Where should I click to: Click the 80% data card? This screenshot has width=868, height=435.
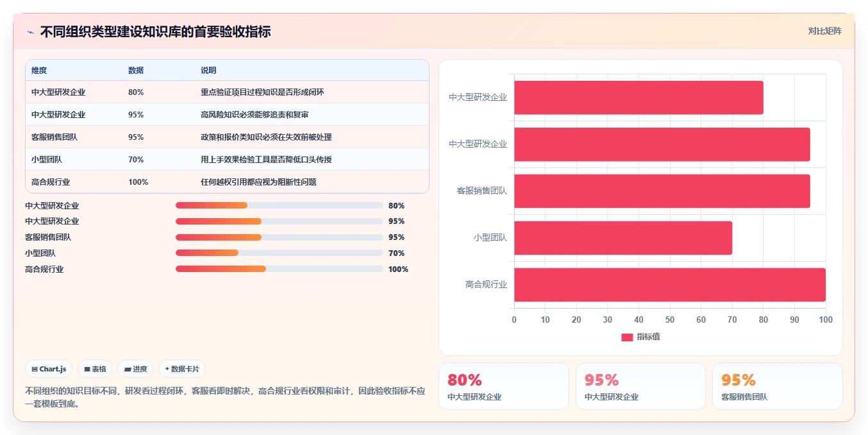pos(504,386)
